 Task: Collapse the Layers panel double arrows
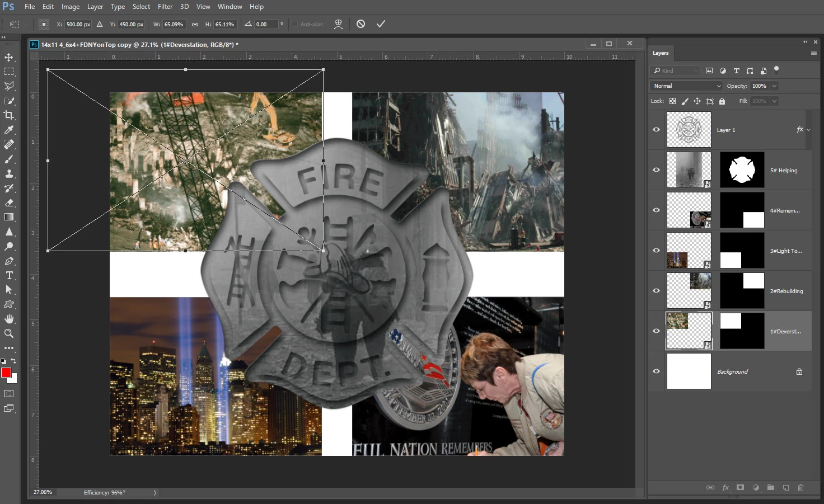(x=805, y=42)
